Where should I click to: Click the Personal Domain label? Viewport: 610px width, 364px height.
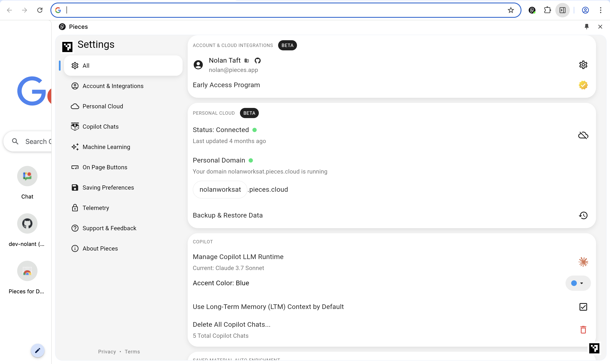[x=219, y=160]
